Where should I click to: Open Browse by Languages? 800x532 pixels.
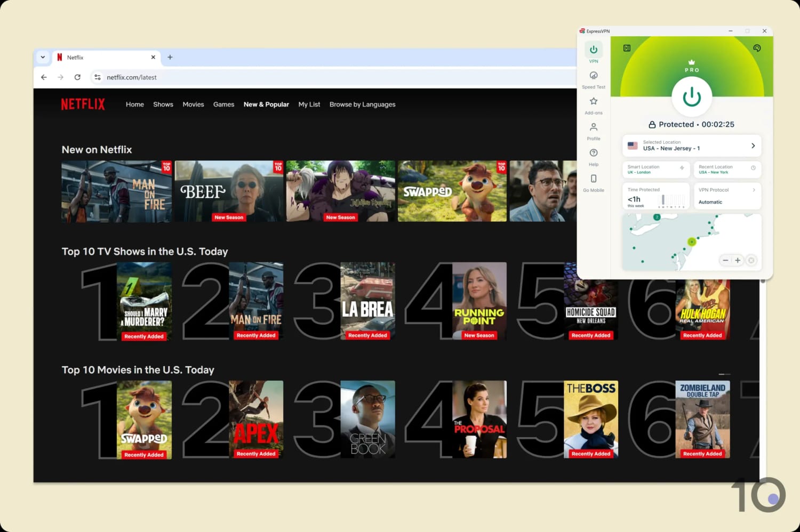[x=363, y=104]
